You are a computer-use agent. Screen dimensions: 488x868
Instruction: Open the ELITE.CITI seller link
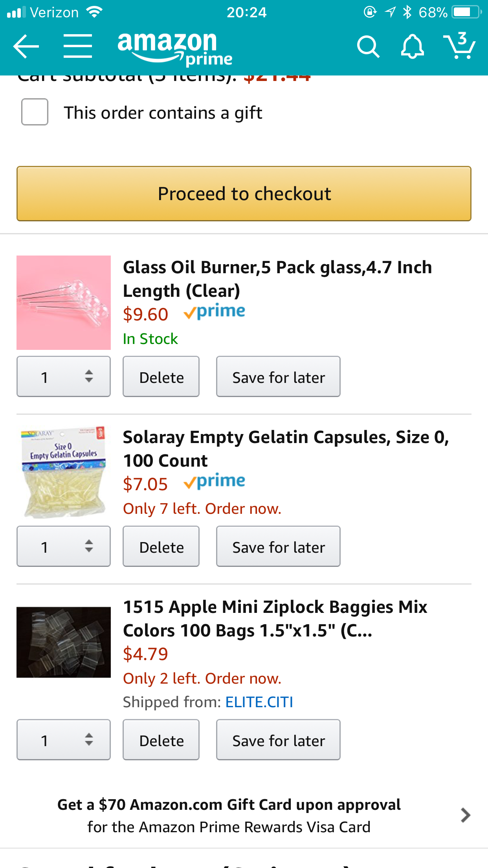259,702
